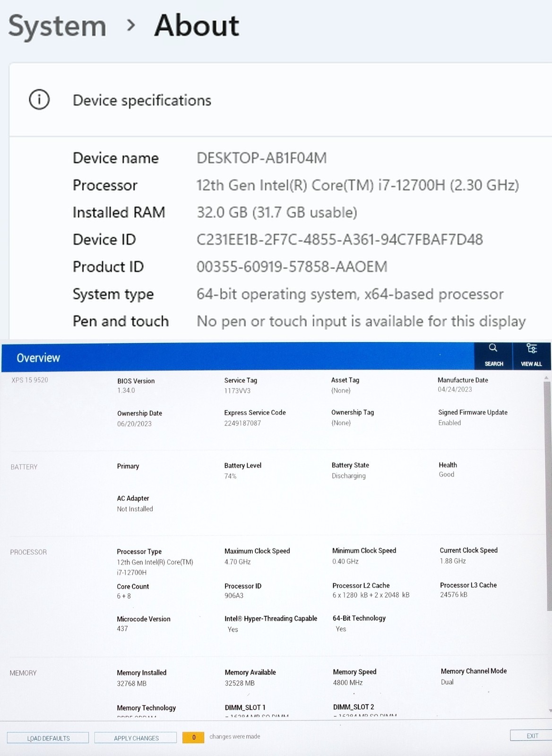Click the PROCESSOR section label
The image size is (552, 756).
28,552
